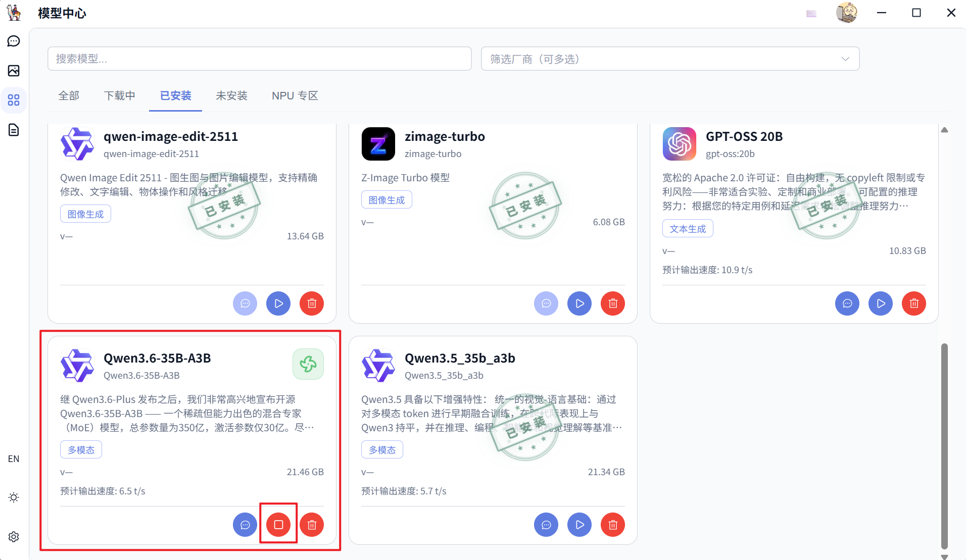Screen dimensions: 966x560
Task: Click the Qwen3.6-35B-A3B card title
Action: pos(157,358)
